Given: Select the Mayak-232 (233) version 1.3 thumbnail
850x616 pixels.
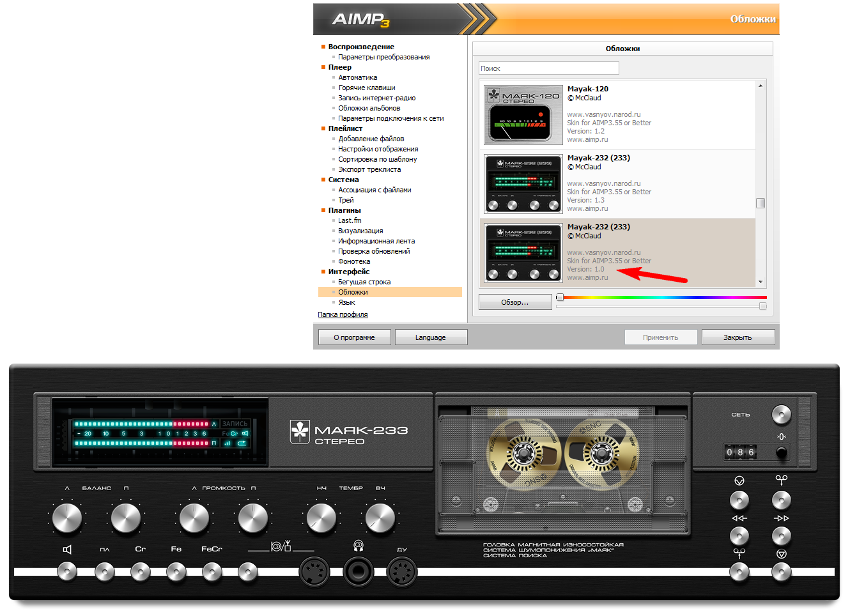Looking at the screenshot, I should pyautogui.click(x=523, y=183).
